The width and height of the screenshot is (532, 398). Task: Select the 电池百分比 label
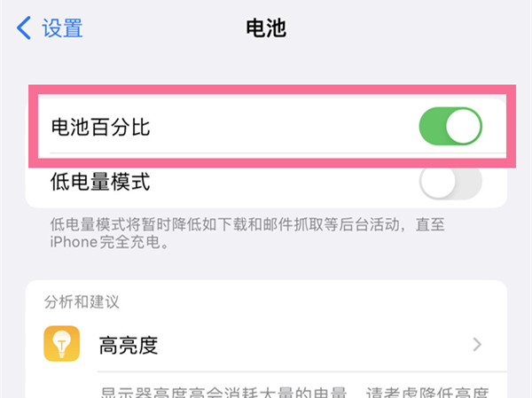click(101, 127)
